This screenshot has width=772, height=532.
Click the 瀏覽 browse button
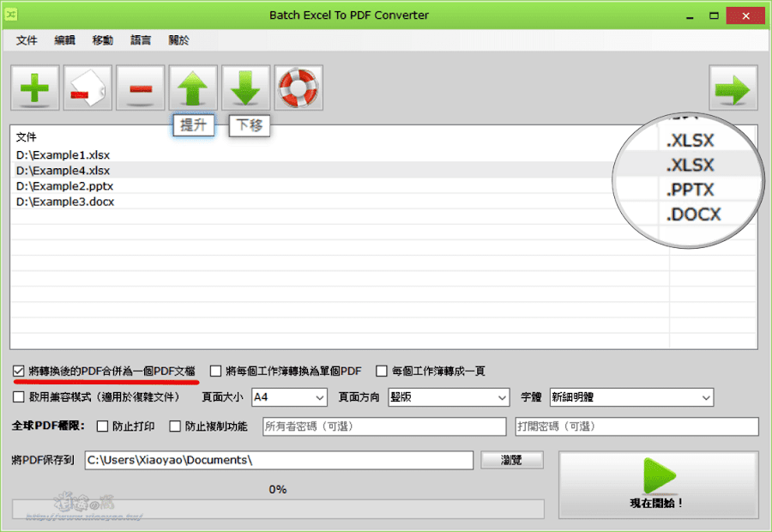click(512, 460)
